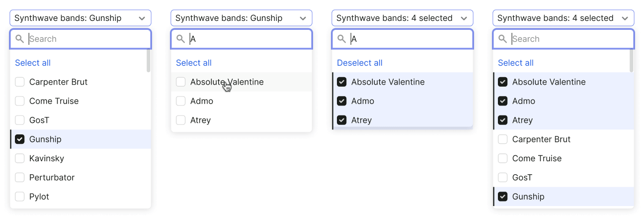Screen dimensions: 644x219
Task: Click the magnifier icon beside 'A' in the third panel
Action: (342, 39)
